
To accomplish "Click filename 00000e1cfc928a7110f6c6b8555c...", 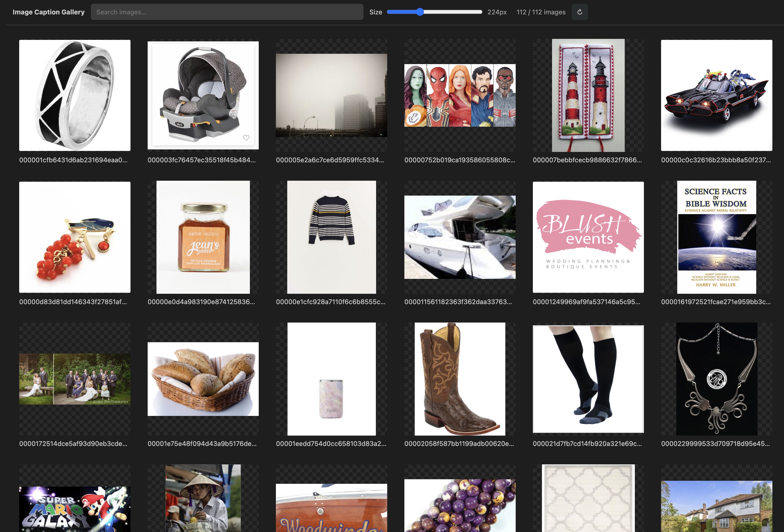I will 331,302.
